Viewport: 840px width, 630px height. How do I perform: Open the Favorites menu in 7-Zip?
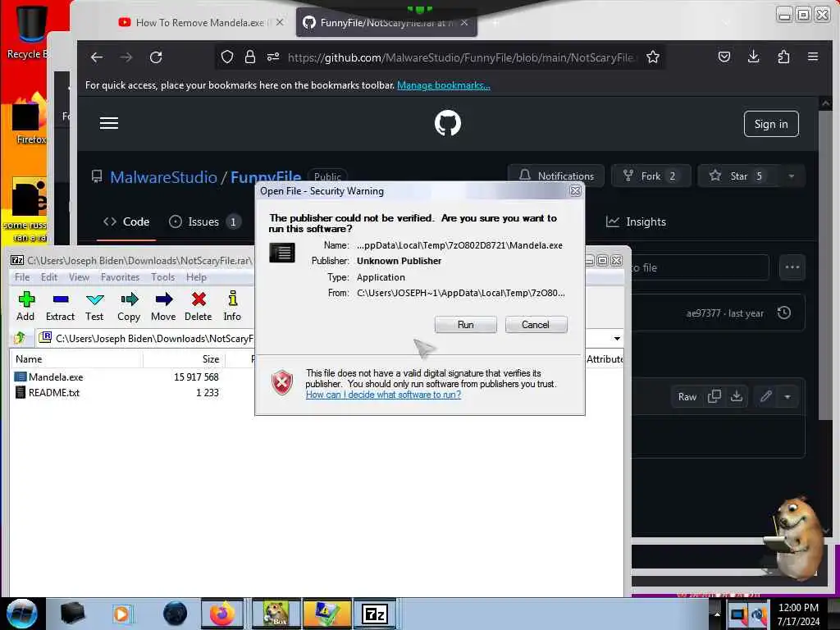point(120,277)
